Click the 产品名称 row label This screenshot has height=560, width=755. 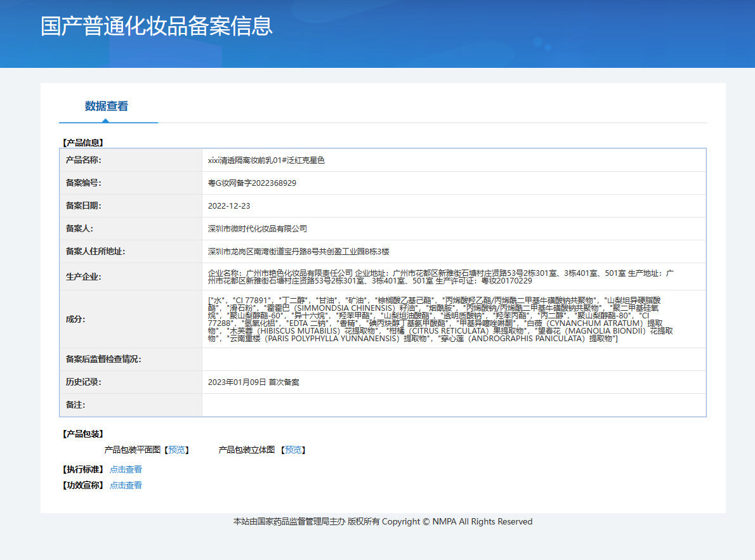point(84,160)
